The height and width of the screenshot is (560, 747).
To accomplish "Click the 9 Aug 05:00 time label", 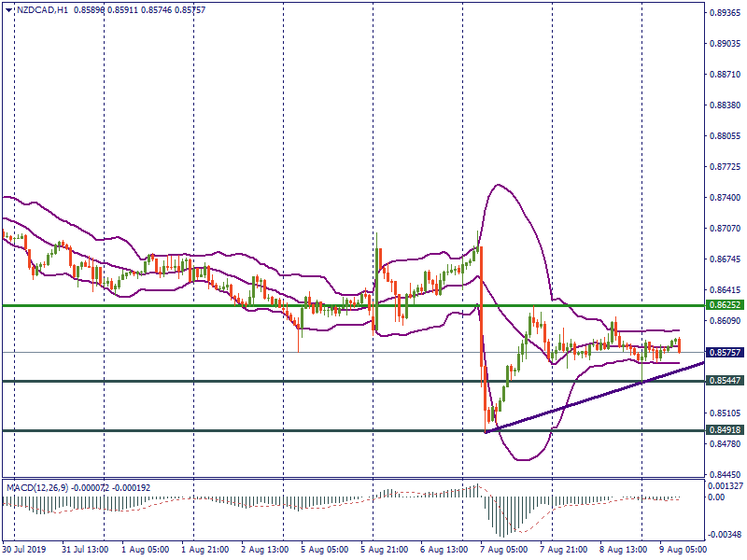I will coord(682,551).
